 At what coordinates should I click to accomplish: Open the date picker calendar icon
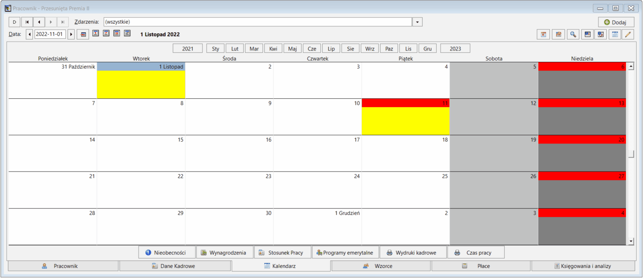point(83,34)
